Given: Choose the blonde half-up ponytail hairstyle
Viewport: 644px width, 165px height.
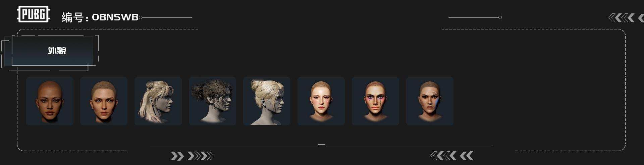Looking at the screenshot, I should click(x=158, y=101).
